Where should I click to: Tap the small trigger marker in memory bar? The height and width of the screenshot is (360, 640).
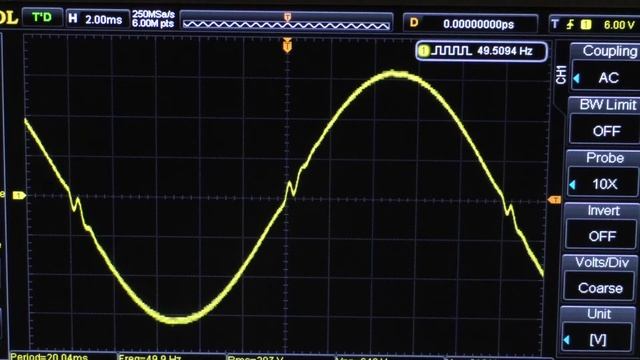(287, 16)
